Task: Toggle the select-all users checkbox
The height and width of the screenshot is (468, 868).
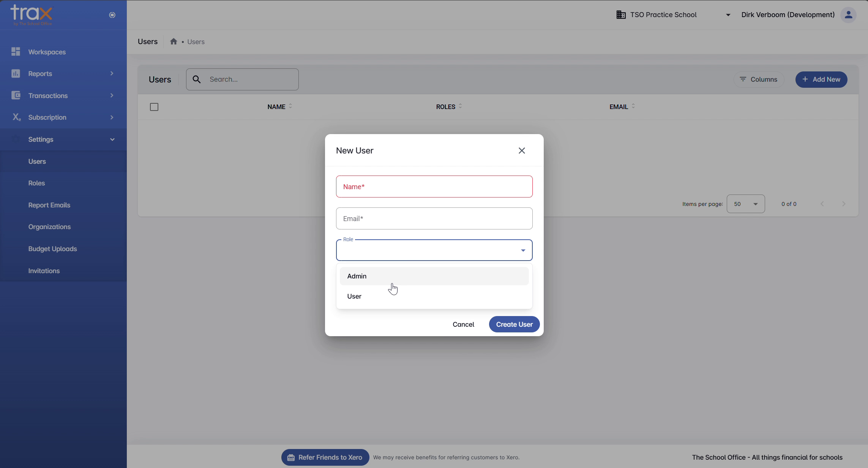Action: click(154, 107)
